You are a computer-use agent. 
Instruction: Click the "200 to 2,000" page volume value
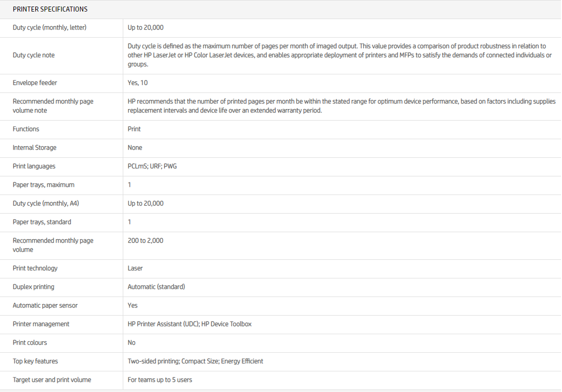click(x=145, y=241)
